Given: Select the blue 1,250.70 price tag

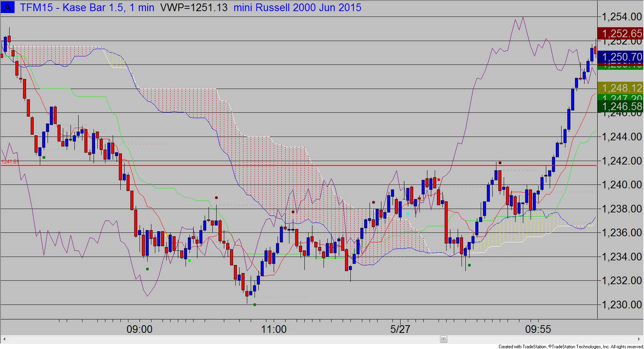Looking at the screenshot, I should tap(620, 57).
